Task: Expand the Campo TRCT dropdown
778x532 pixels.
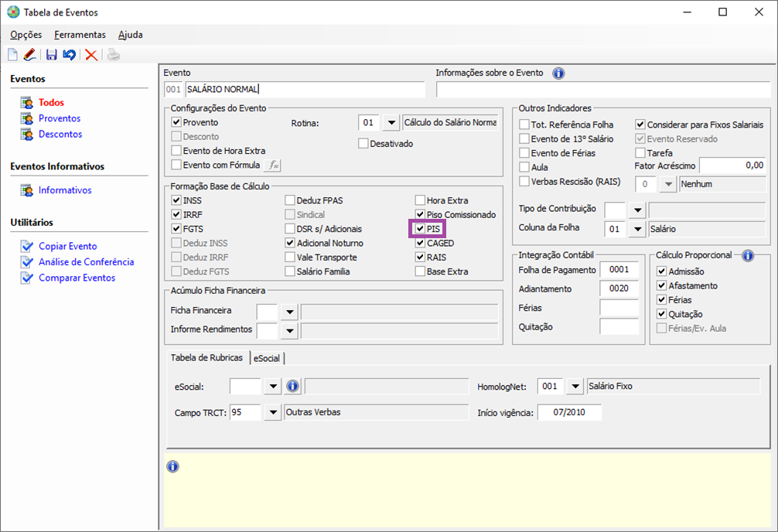Action: pos(273,412)
